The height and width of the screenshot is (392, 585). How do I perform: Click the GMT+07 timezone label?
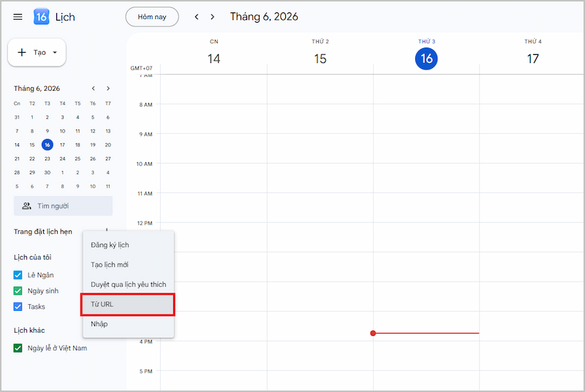[141, 68]
